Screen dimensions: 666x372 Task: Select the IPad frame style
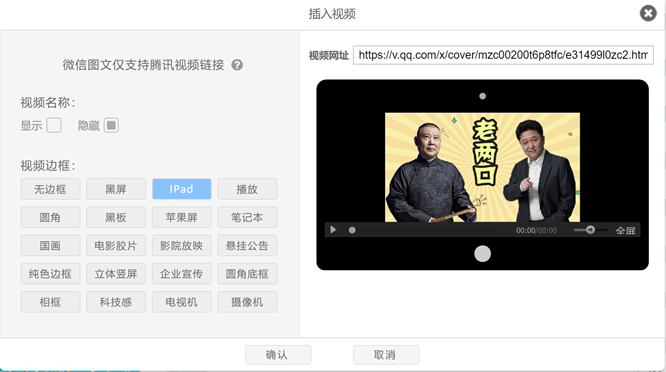pos(181,189)
